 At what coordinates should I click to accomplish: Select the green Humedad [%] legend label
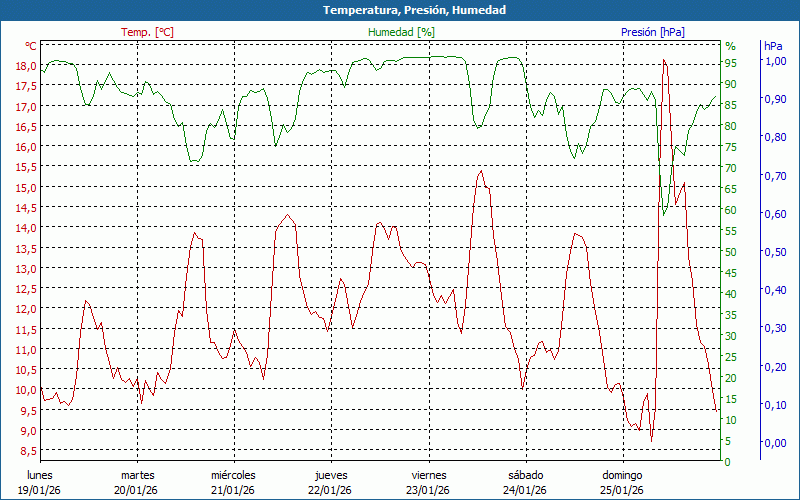tap(402, 32)
